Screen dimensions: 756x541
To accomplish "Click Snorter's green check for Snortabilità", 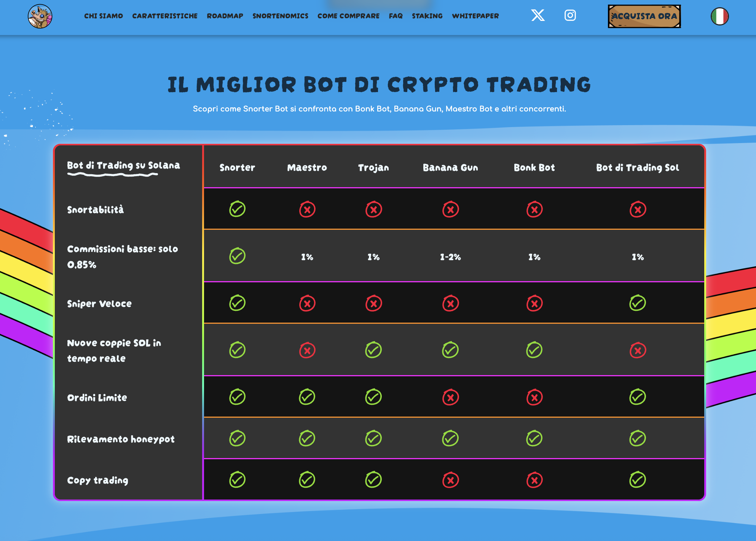I will pyautogui.click(x=237, y=209).
